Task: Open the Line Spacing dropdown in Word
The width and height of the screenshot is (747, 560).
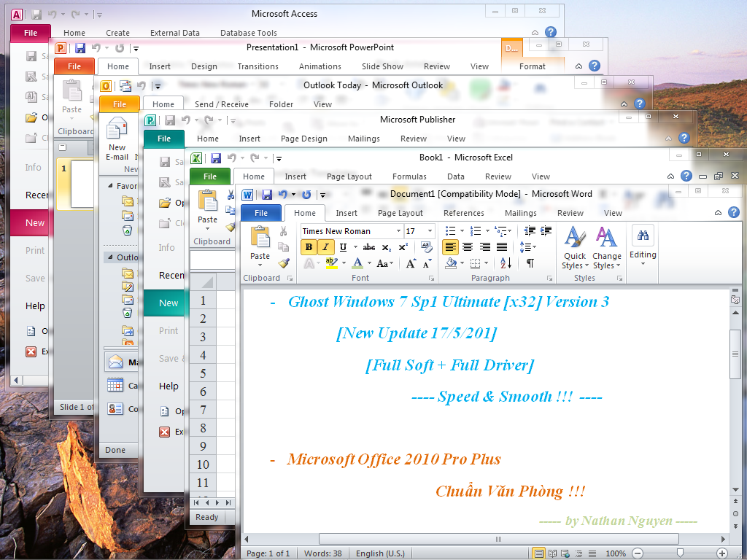Action: point(527,246)
